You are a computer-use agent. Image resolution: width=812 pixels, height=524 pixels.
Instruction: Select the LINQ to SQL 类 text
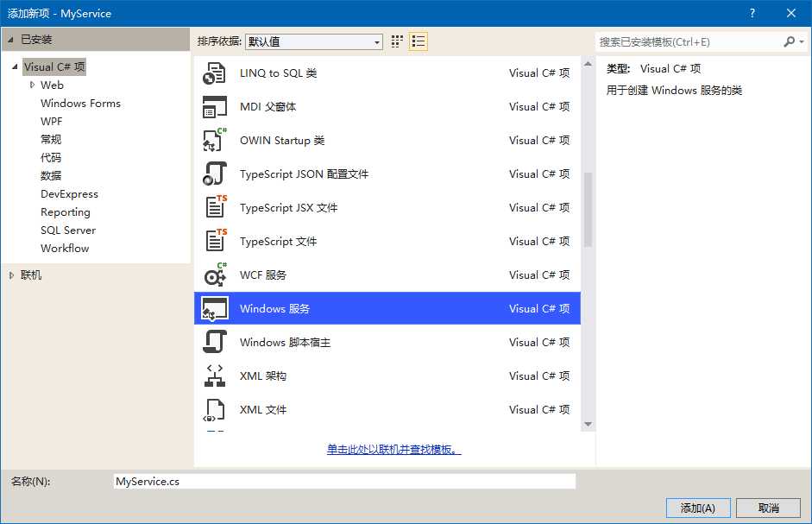tap(278, 73)
